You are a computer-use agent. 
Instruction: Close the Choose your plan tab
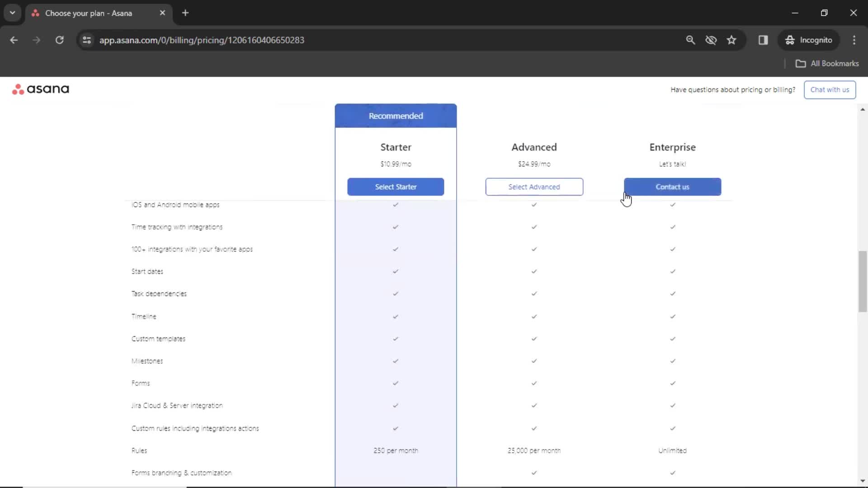[162, 13]
